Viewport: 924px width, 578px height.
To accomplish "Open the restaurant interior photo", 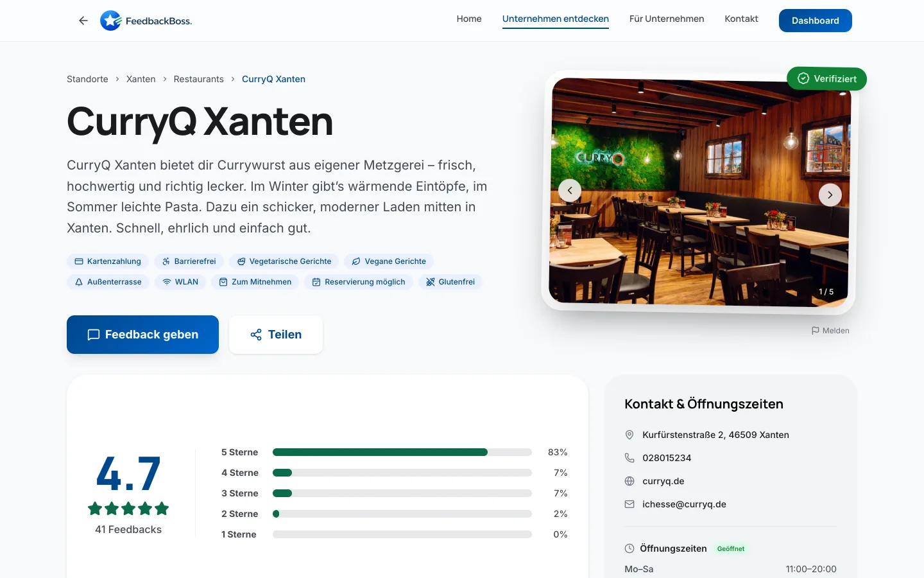I will 699,193.
